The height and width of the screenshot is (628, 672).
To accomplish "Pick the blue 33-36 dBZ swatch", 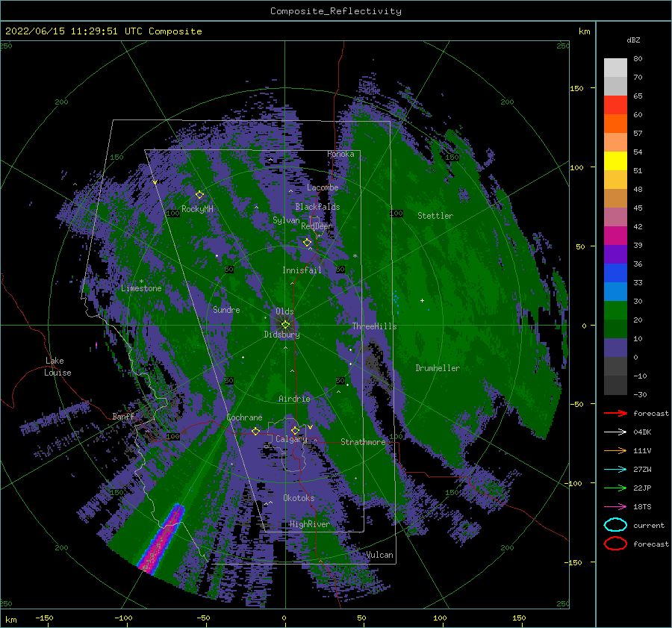I will pyautogui.click(x=615, y=273).
